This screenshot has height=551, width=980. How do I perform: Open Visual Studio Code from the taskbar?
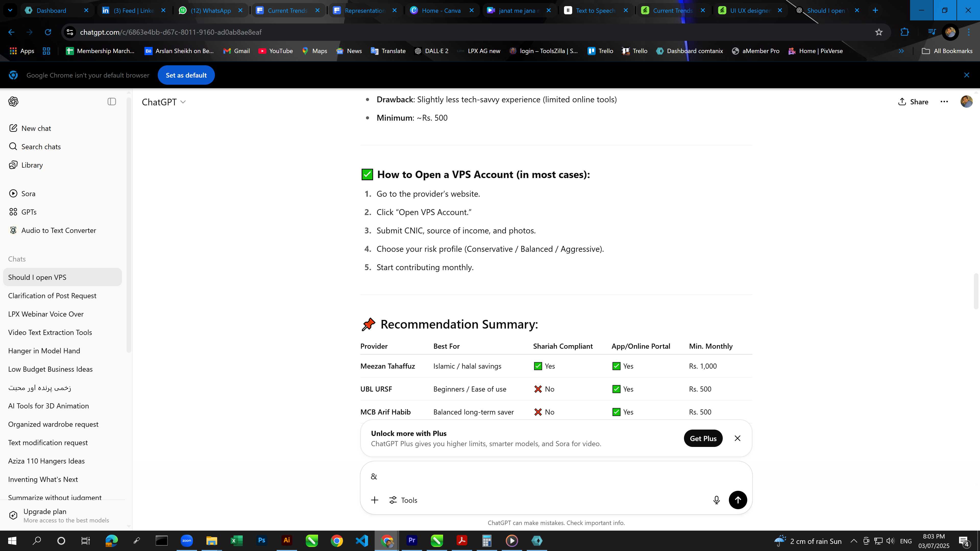tap(362, 541)
